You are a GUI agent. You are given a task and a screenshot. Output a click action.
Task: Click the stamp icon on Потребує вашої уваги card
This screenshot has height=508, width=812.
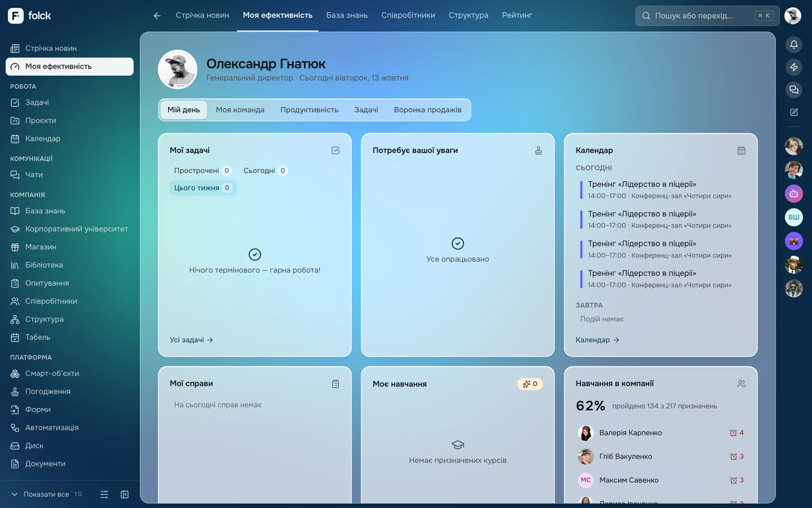[538, 150]
